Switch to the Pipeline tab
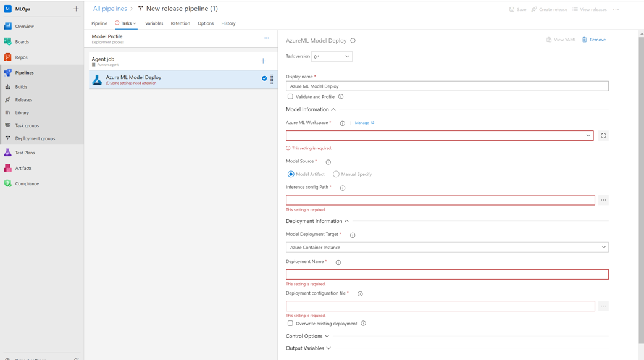Screen dimensions: 644x360 pyautogui.click(x=99, y=23)
